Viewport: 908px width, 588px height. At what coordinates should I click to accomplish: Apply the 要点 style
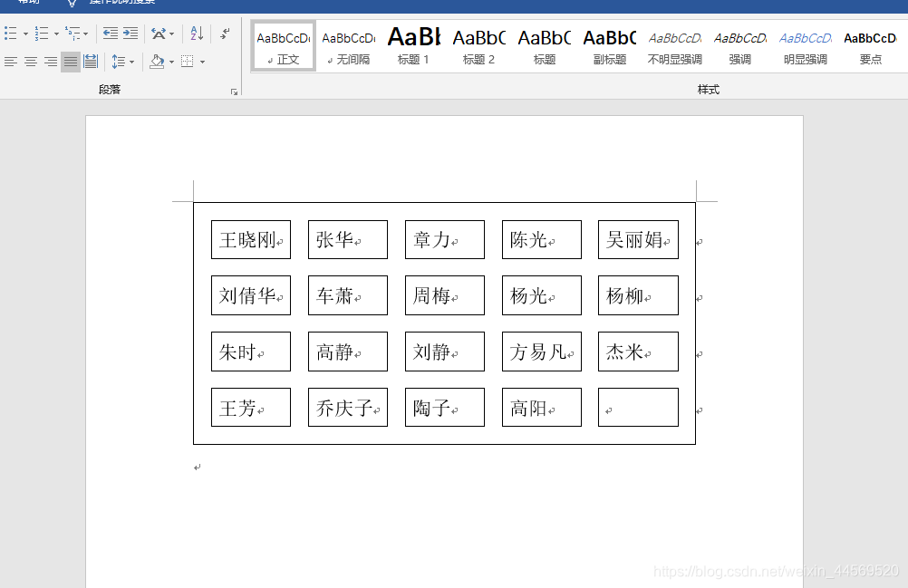(x=870, y=47)
